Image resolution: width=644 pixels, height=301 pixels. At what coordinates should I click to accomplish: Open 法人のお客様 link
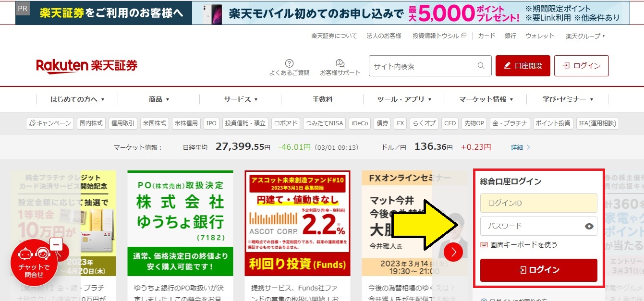tap(384, 36)
